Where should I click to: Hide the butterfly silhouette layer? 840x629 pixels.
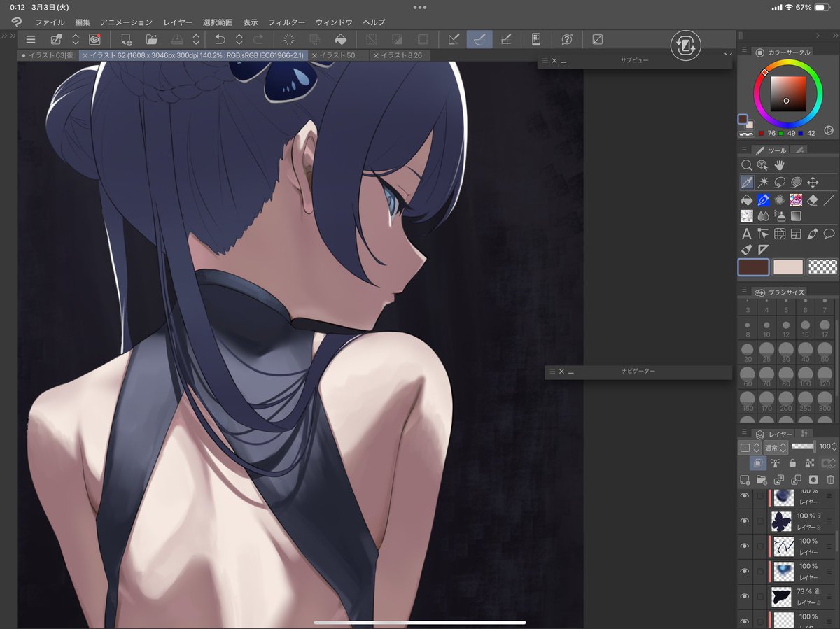click(x=745, y=521)
